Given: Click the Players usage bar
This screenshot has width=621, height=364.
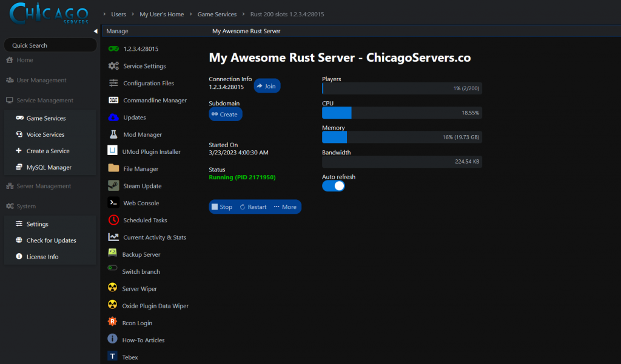Looking at the screenshot, I should pyautogui.click(x=402, y=88).
